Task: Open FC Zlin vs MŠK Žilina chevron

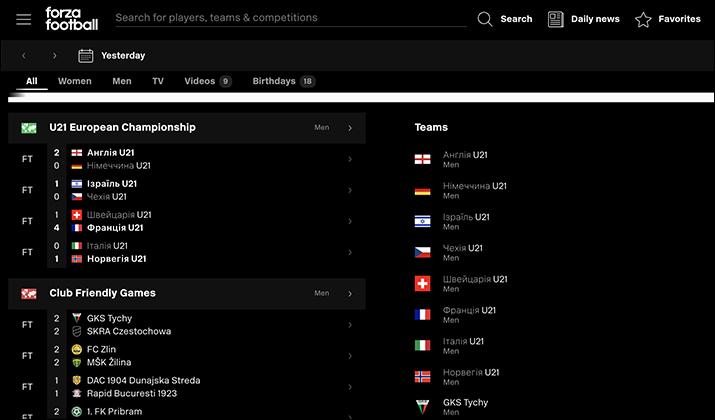Action: tap(350, 356)
